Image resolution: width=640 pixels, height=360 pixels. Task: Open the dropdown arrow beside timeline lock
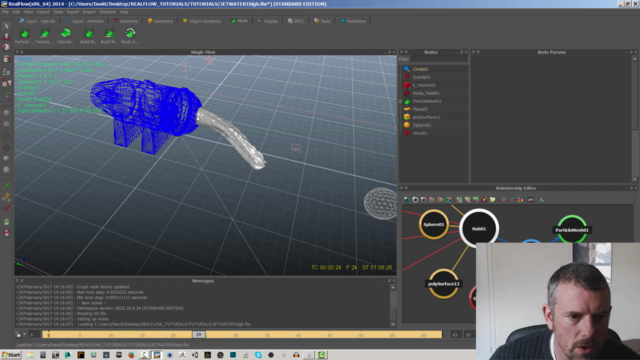[24, 335]
